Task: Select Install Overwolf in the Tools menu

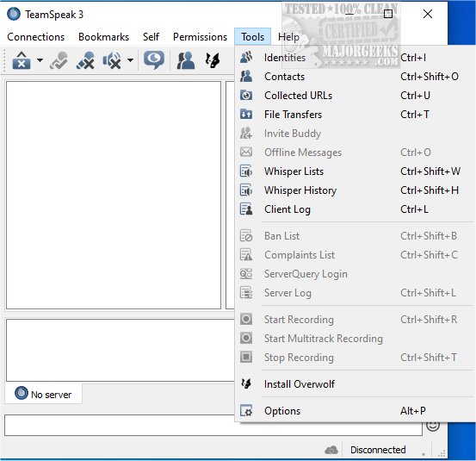Action: [x=355, y=384]
